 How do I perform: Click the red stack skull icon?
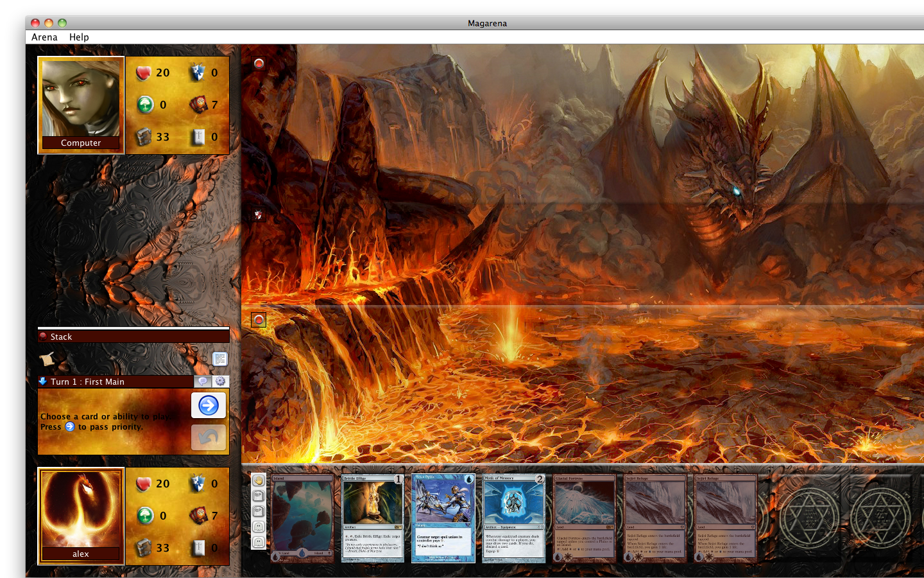[43, 336]
